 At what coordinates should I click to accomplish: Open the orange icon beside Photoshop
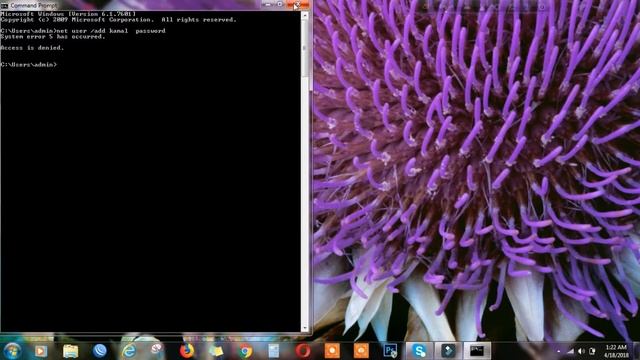tap(361, 351)
